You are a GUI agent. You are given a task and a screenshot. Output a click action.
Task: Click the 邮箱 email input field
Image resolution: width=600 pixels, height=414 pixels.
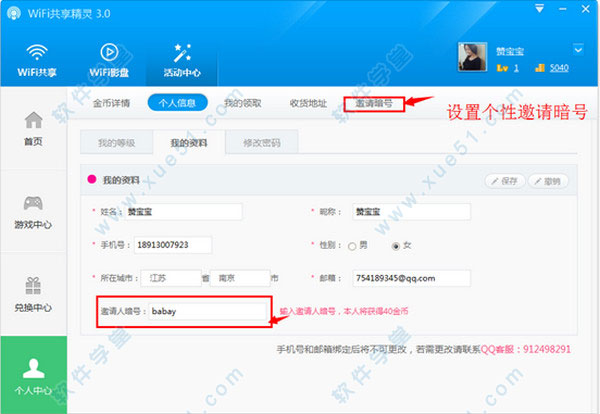[411, 278]
